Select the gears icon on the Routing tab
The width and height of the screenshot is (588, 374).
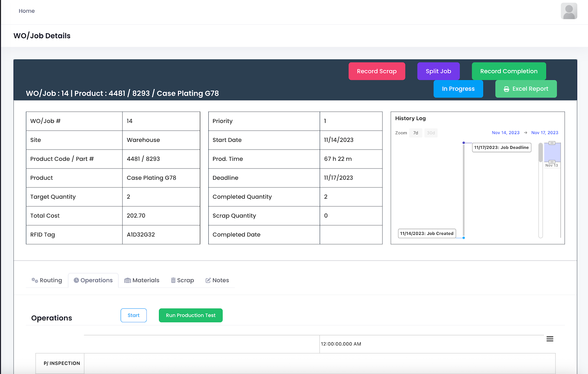click(34, 280)
